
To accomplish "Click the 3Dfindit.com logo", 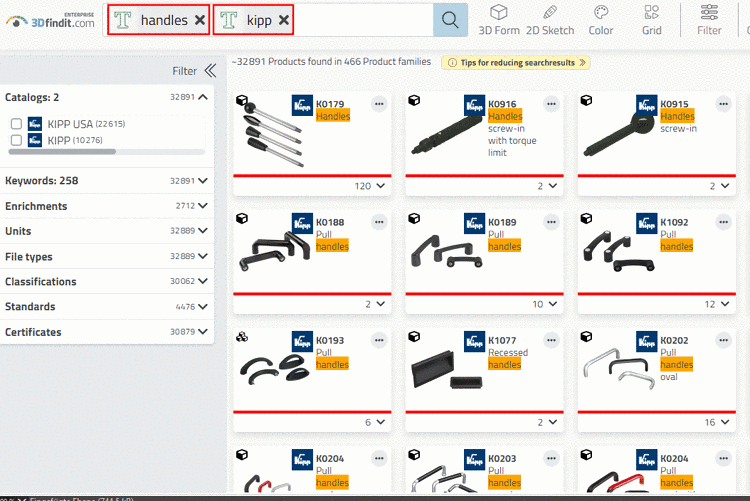I will (50, 21).
